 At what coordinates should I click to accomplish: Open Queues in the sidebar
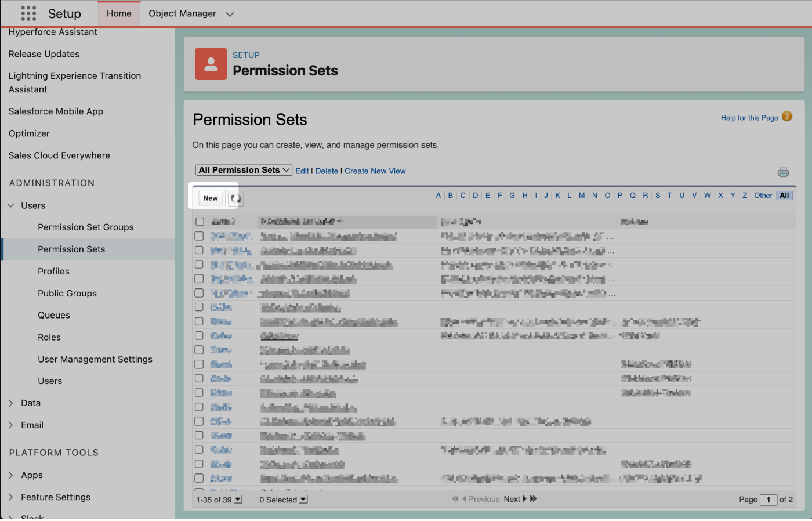point(54,315)
